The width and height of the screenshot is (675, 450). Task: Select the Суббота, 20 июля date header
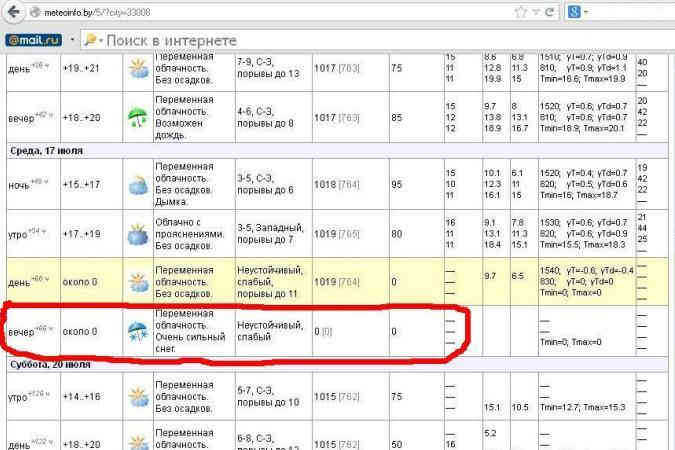pyautogui.click(x=50, y=364)
